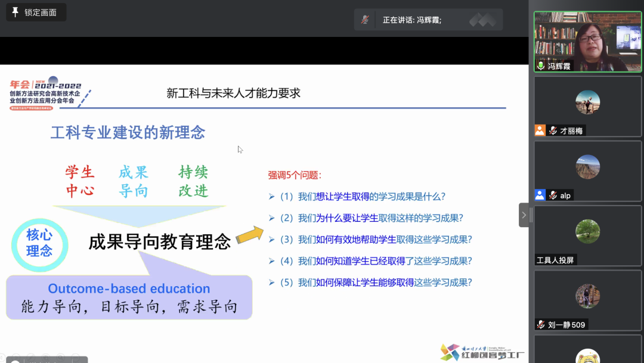This screenshot has height=363, width=644.
Task: Click the orange profile icon beside 才丽梅
Action: point(540,130)
